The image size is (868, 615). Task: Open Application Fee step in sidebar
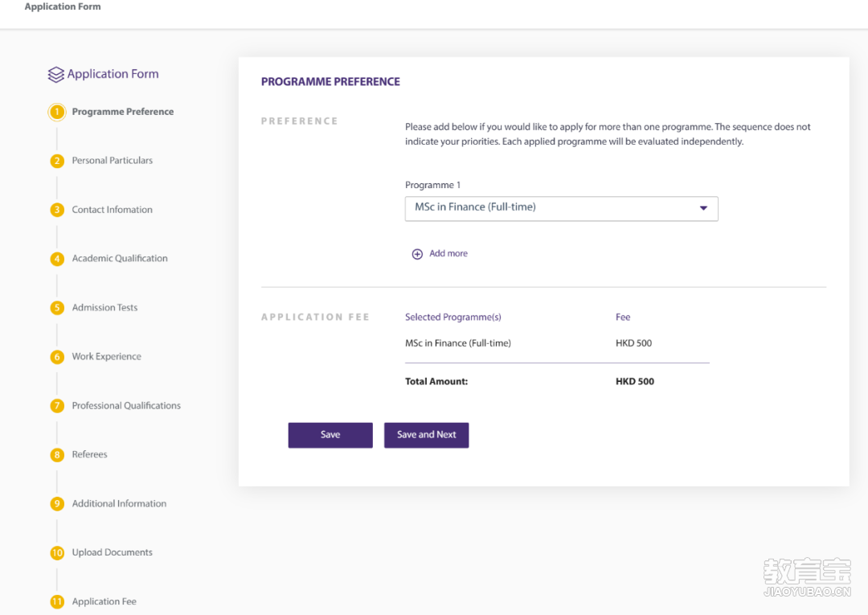click(104, 601)
